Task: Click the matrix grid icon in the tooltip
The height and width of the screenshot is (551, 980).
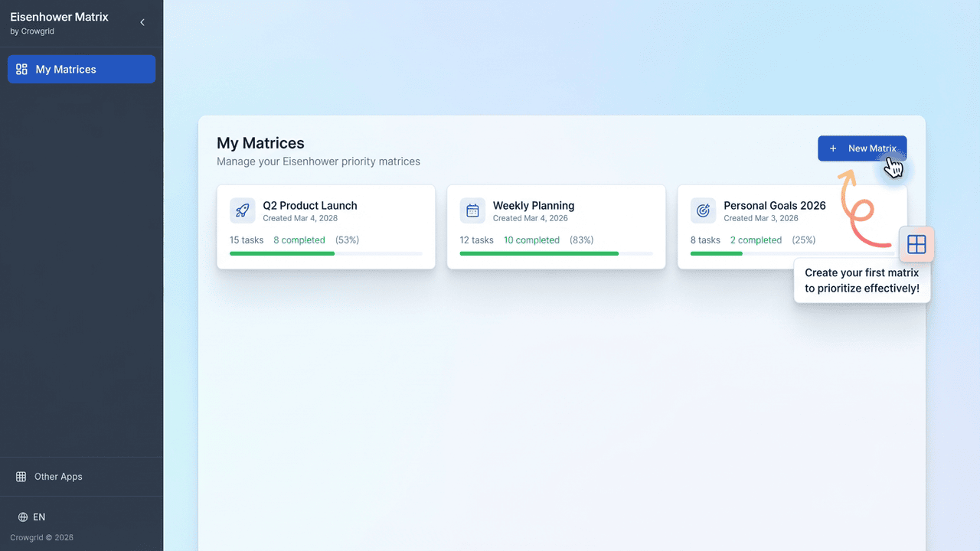Action: (916, 244)
